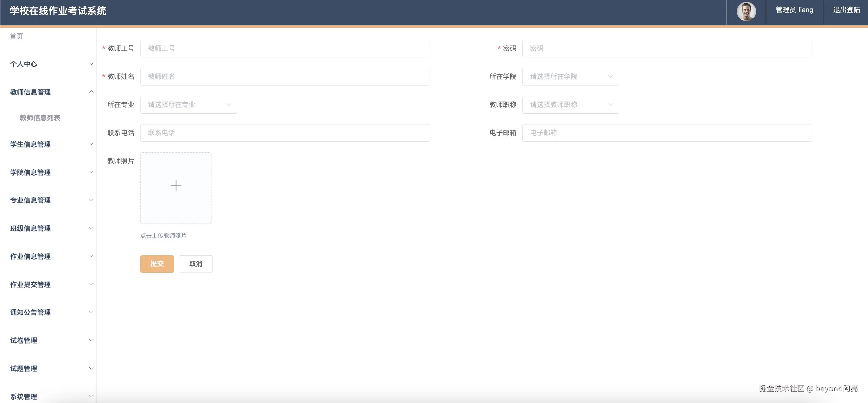Screen dimensions: 868x403
Task: Collapse the 教师信息管理 section chevron
Action: click(x=91, y=91)
